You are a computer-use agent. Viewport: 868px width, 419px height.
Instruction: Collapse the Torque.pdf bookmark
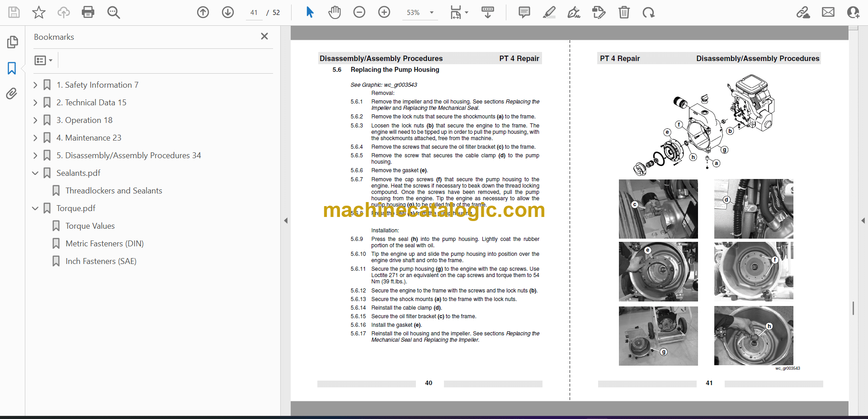35,208
